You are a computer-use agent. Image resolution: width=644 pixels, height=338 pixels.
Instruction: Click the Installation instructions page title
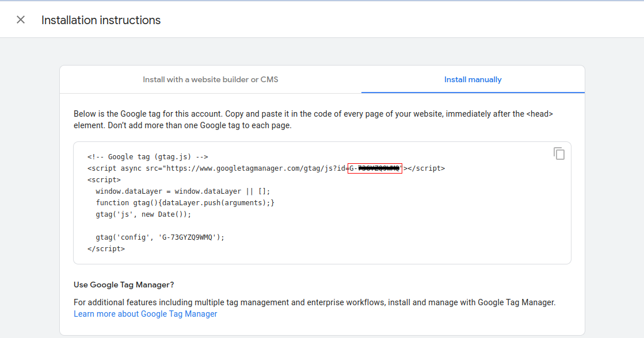101,20
